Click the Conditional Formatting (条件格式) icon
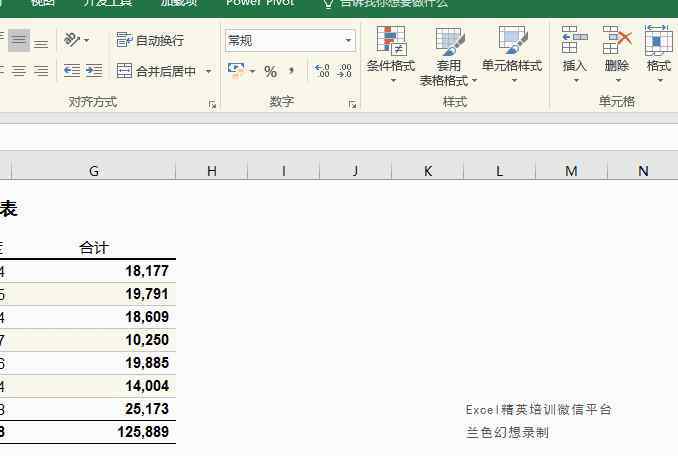The width and height of the screenshot is (678, 456). (390, 41)
